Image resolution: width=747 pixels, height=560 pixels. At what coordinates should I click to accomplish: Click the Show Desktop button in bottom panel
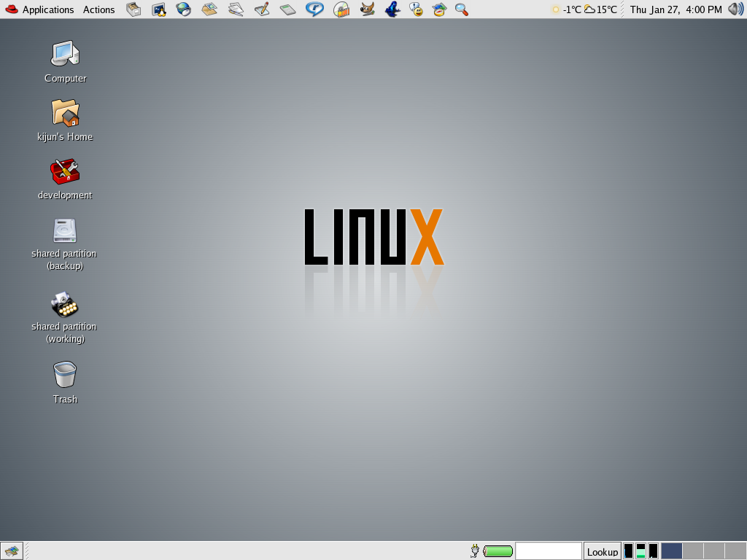pos(12,551)
